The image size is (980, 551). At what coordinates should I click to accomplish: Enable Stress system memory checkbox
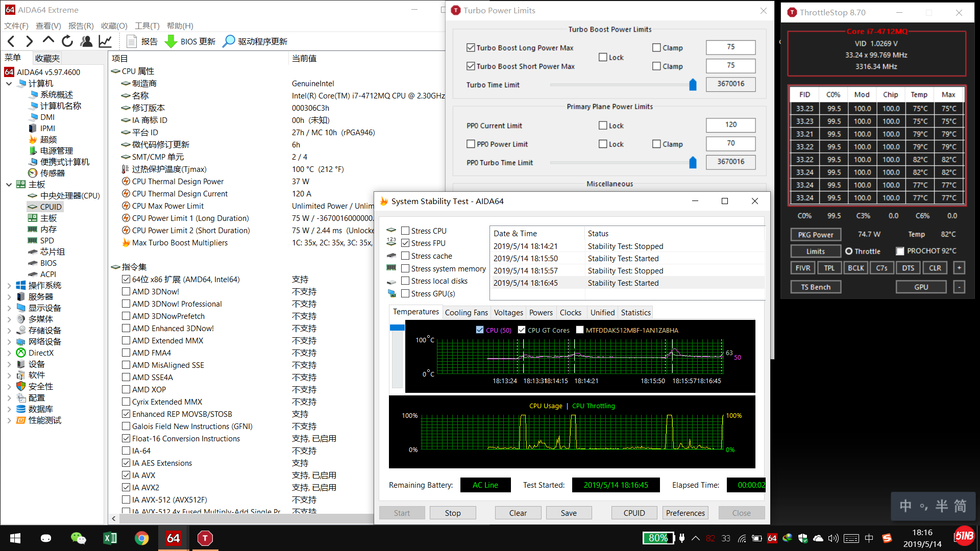(x=405, y=268)
